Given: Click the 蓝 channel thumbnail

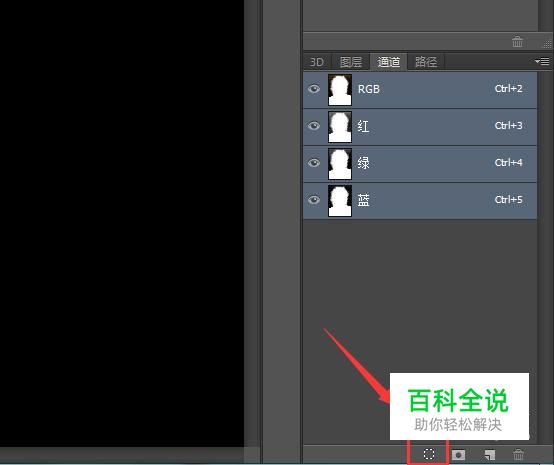Looking at the screenshot, I should point(340,200).
